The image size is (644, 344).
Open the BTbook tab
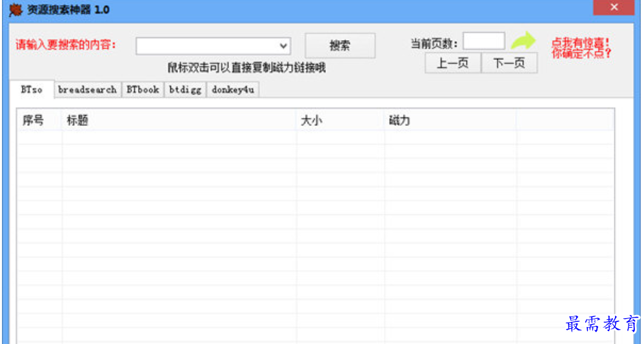(143, 90)
